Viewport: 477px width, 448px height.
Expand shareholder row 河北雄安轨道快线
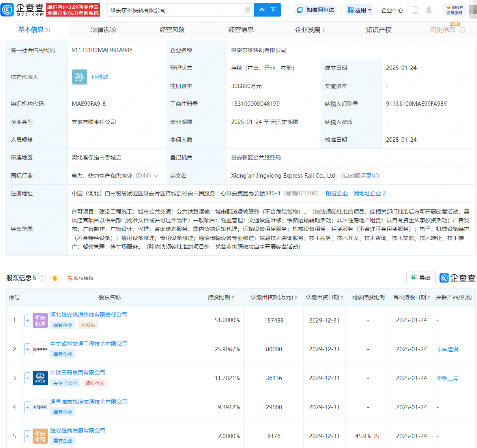pos(27,321)
